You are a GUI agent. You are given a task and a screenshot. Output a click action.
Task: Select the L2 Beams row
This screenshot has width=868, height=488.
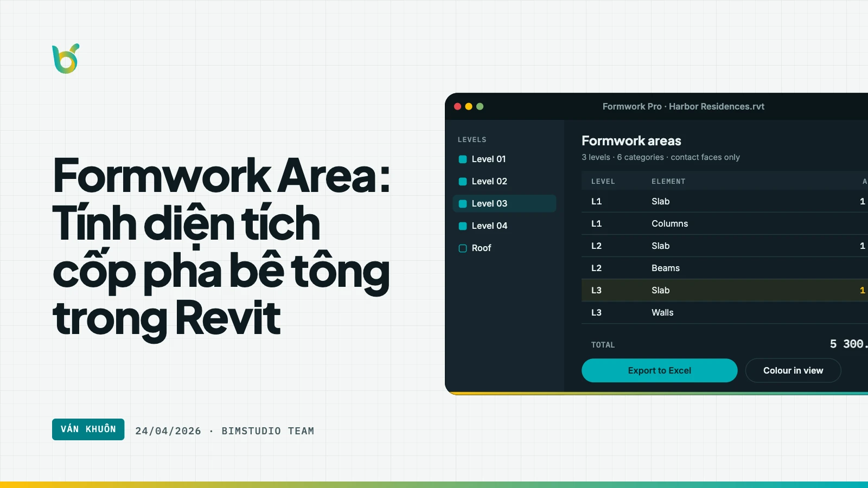click(x=725, y=268)
